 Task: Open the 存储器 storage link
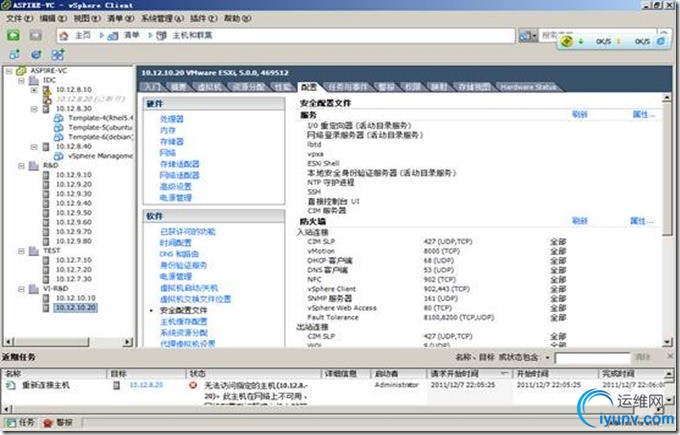pyautogui.click(x=172, y=141)
